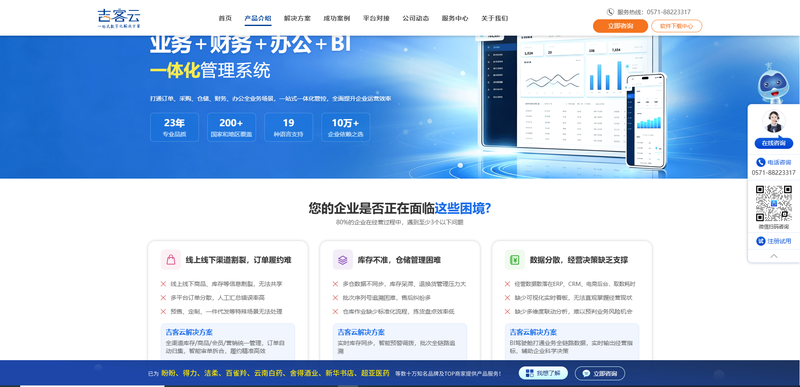The width and height of the screenshot is (800, 387).
Task: Click the 我想了解 button in the bottom banner
Action: coord(543,373)
